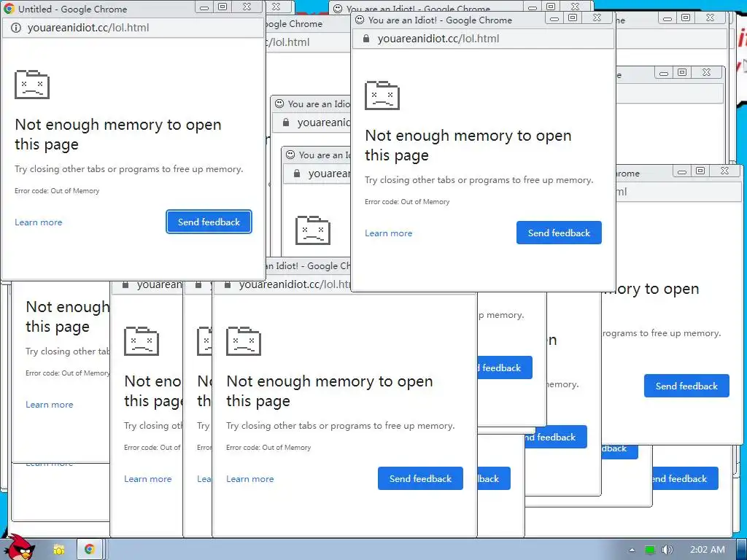Focus the address bar of the Untitled window
Viewport: 747px width, 560px height.
pyautogui.click(x=133, y=28)
